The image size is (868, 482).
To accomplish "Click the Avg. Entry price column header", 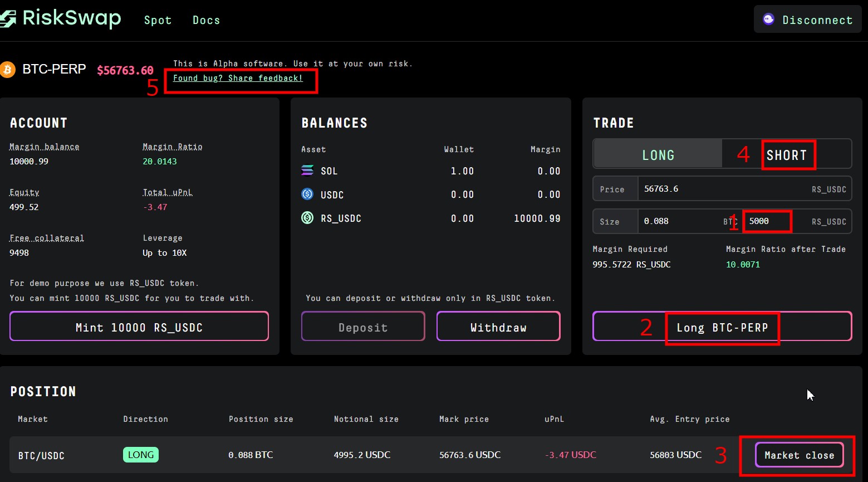I will (689, 419).
